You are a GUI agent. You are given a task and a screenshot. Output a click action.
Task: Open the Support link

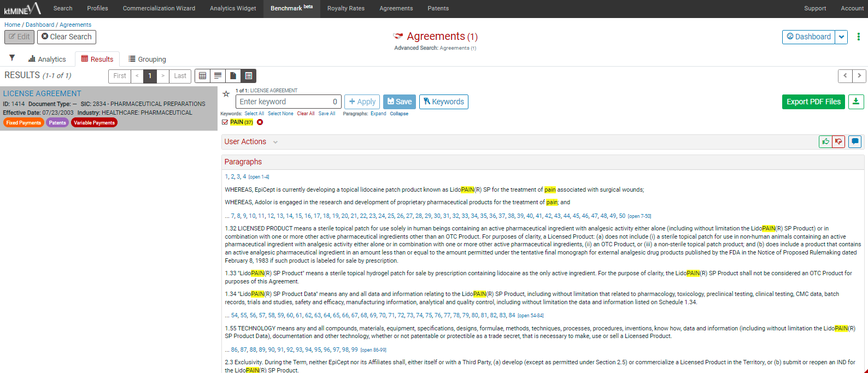pyautogui.click(x=815, y=8)
